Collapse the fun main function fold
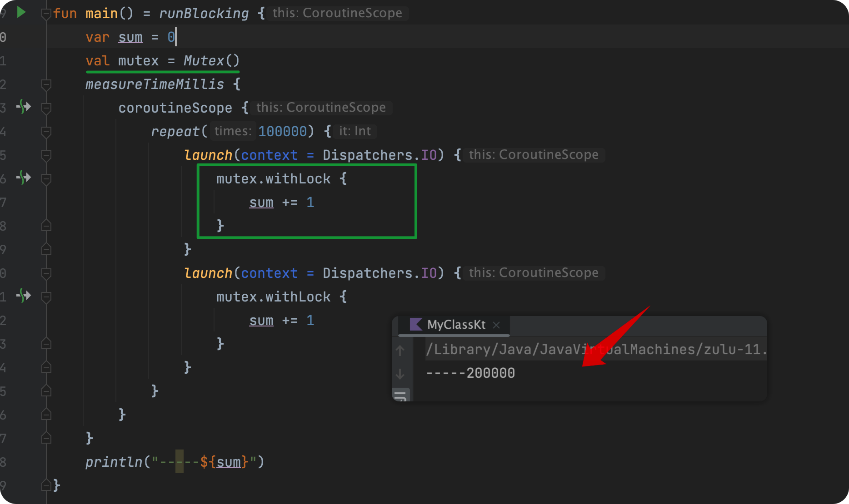 46,14
